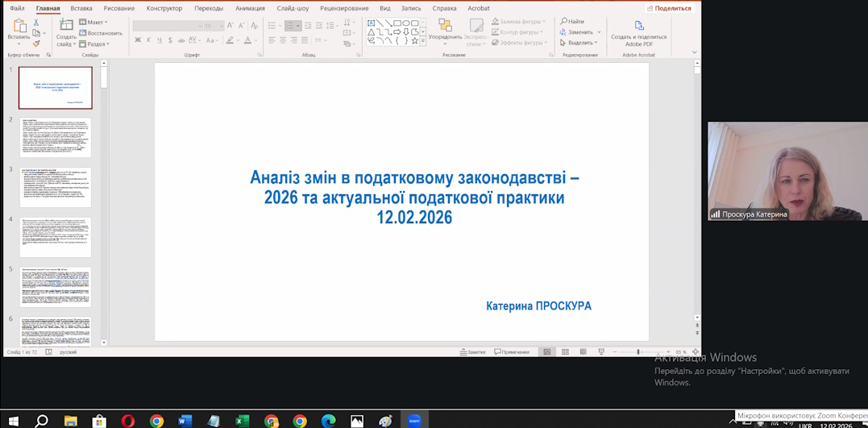Switch to the Slide Show (Слайд-шоу) tab

(x=293, y=8)
